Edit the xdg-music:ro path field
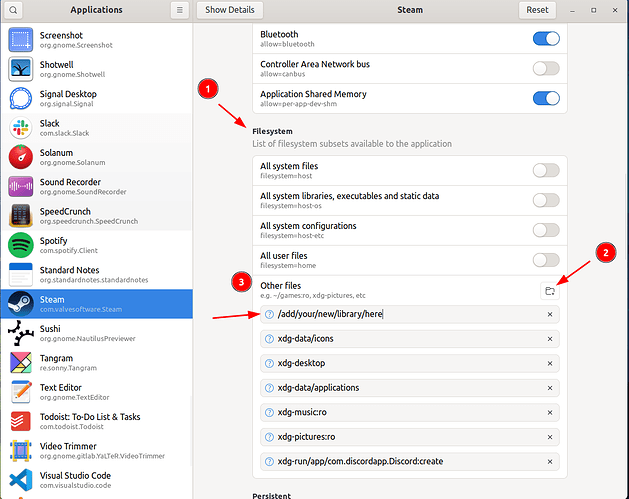Image resolution: width=629 pixels, height=499 pixels. [410, 412]
